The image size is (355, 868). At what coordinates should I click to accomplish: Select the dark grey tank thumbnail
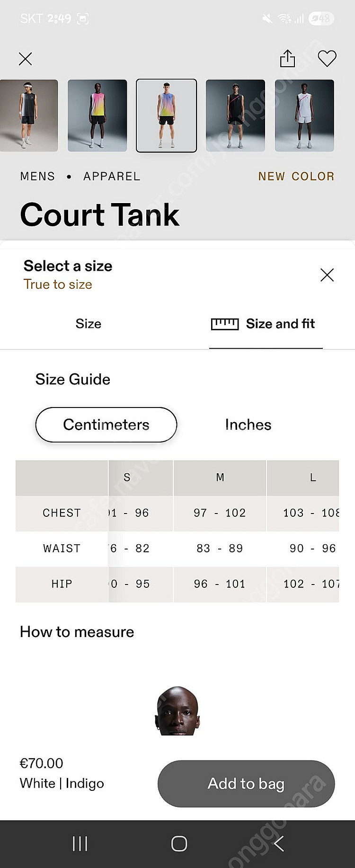(x=29, y=115)
